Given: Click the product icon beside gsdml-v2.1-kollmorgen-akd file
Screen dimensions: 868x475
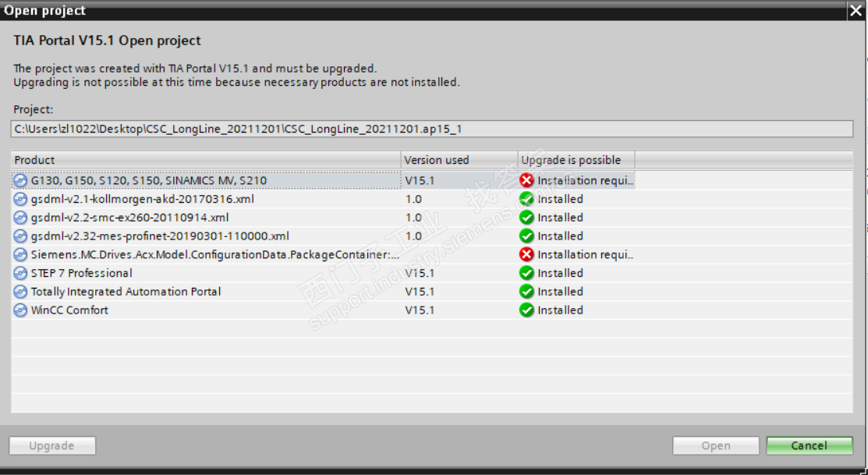Looking at the screenshot, I should click(20, 200).
